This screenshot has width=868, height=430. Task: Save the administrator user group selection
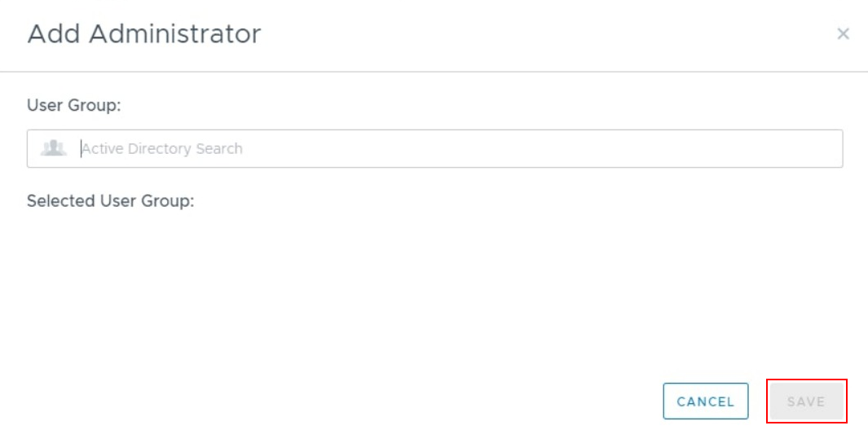coord(806,401)
